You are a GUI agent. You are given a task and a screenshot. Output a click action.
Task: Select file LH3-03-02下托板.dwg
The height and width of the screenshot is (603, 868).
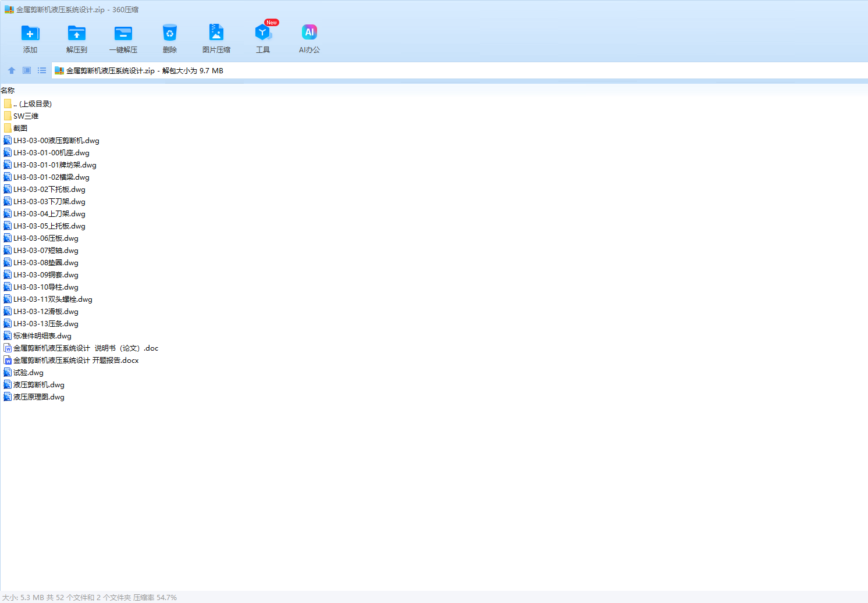click(49, 190)
